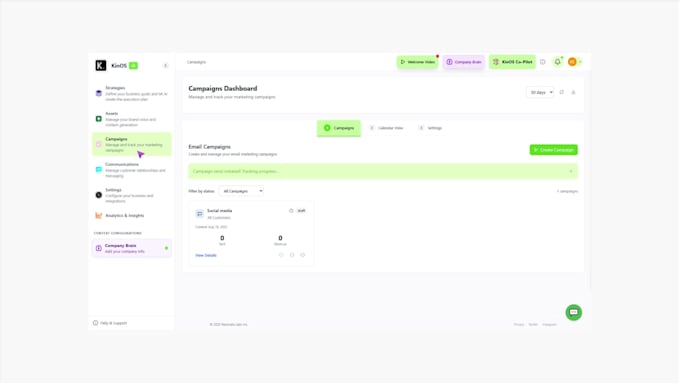The image size is (680, 383).
Task: Click the first action icon on Social media card
Action: 281,255
